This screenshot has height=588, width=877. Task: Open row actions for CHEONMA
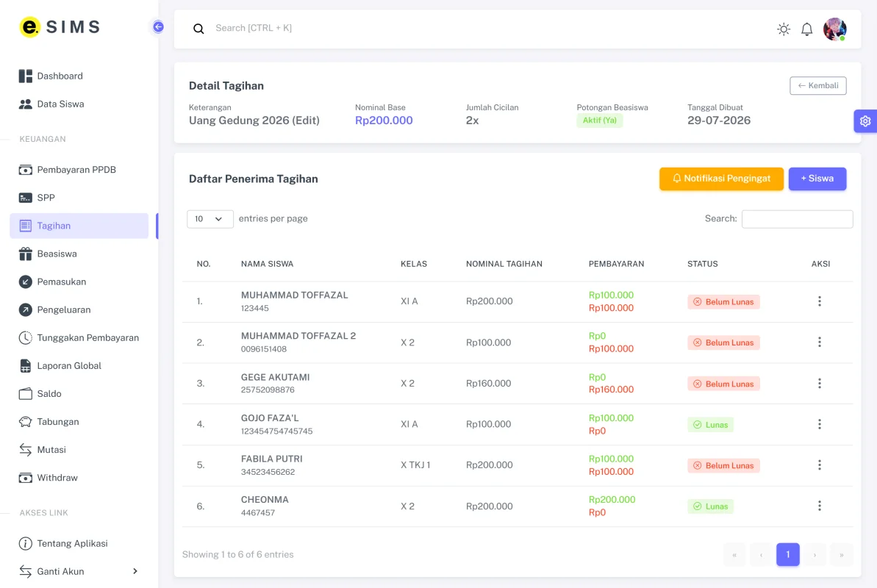(820, 506)
